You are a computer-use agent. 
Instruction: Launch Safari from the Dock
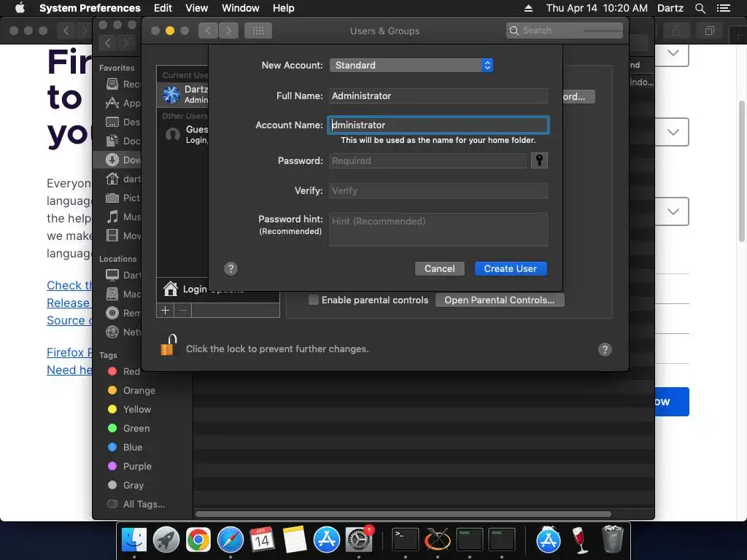pyautogui.click(x=230, y=540)
